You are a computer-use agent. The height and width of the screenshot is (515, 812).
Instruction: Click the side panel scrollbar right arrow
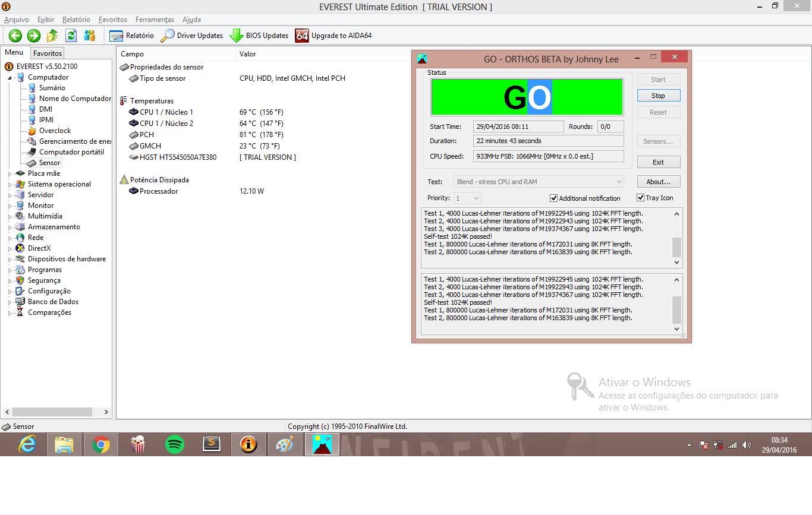coord(106,412)
